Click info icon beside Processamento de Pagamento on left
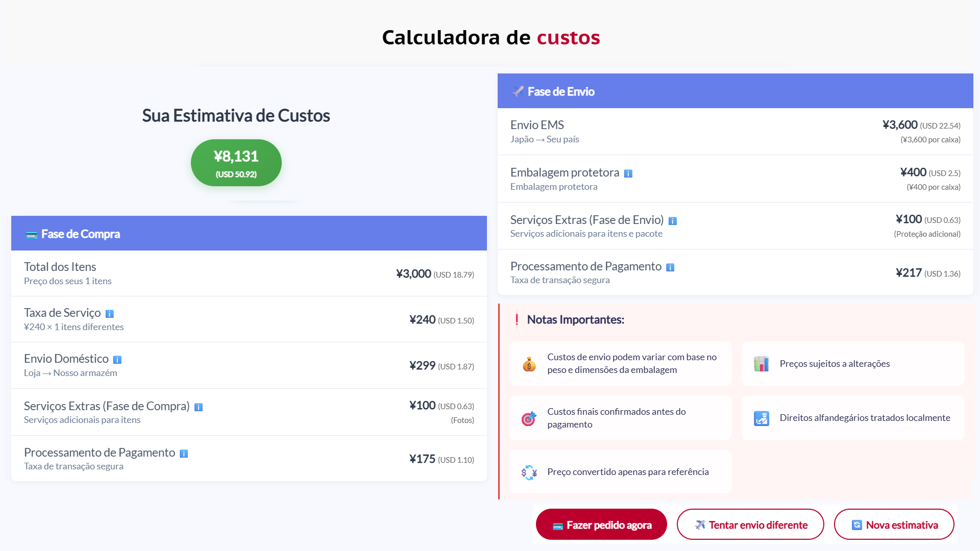Screen dimensions: 980x551 tap(184, 453)
